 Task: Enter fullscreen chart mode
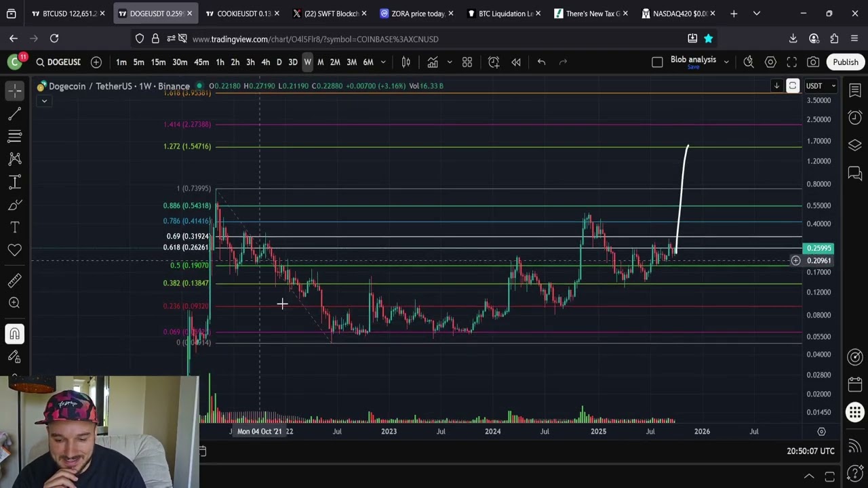791,62
